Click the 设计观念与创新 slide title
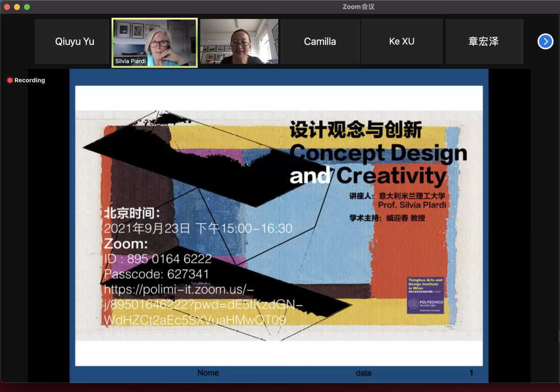560x392 pixels. pyautogui.click(x=356, y=131)
